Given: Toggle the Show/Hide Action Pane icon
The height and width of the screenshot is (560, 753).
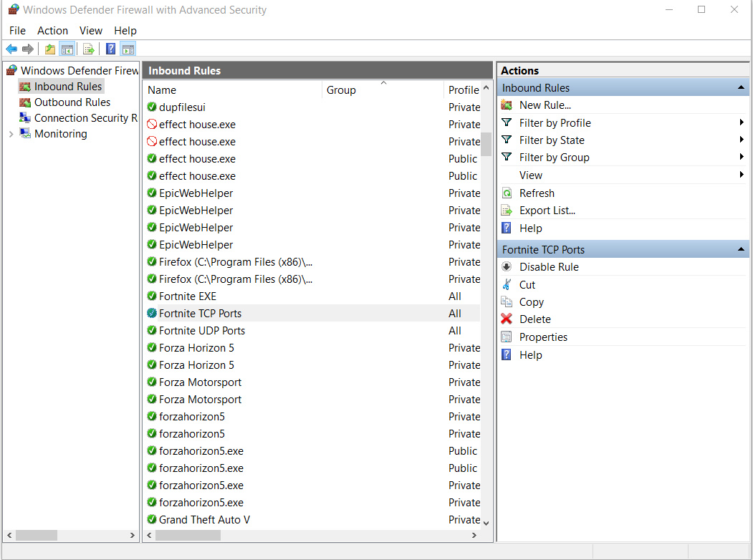Looking at the screenshot, I should click(x=128, y=49).
